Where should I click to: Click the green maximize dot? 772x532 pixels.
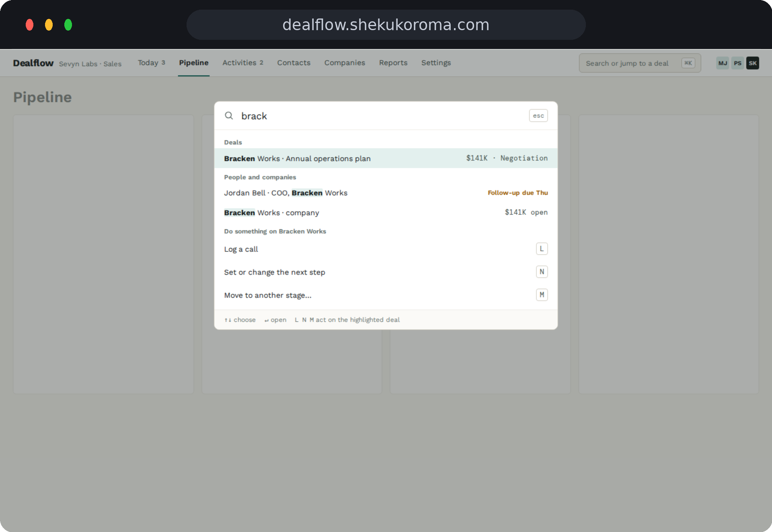(x=68, y=25)
